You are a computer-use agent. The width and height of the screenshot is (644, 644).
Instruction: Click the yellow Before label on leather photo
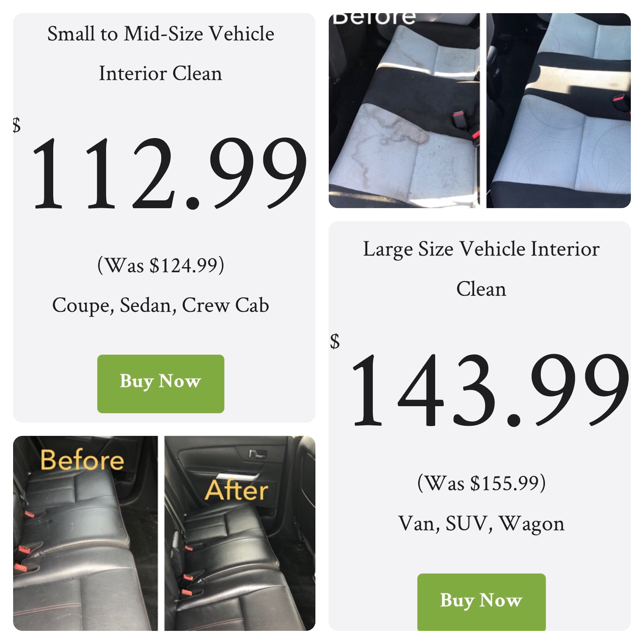coord(82,460)
